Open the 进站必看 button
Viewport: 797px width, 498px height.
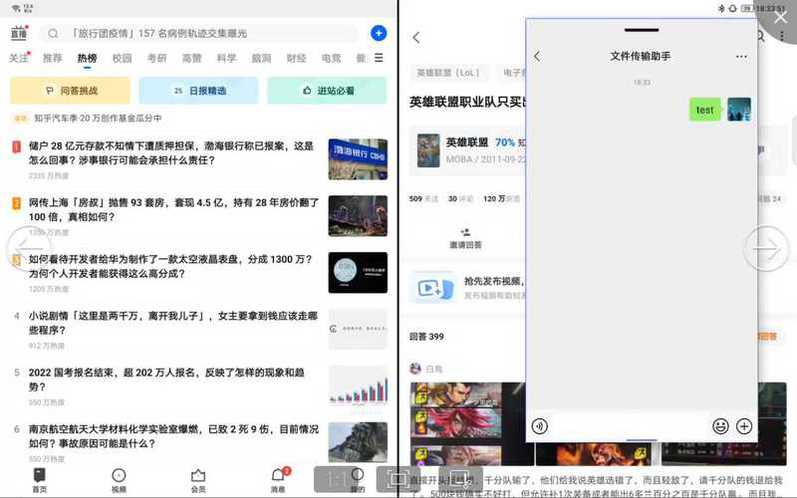327,90
